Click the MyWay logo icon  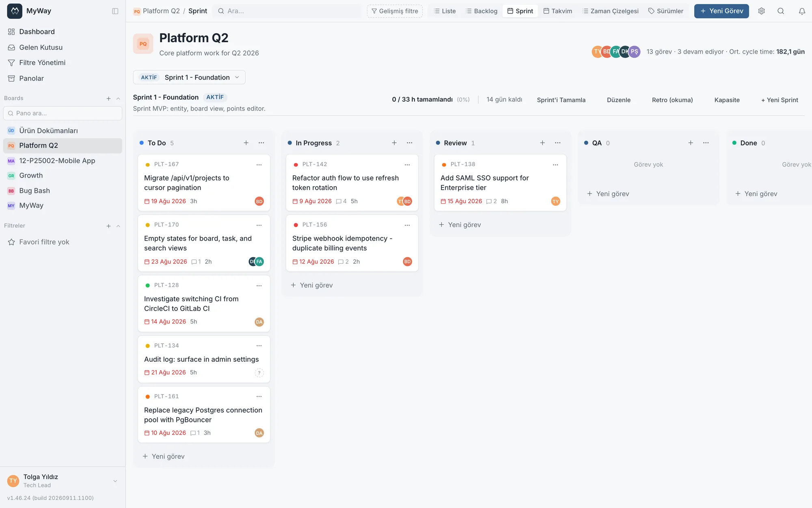(15, 11)
